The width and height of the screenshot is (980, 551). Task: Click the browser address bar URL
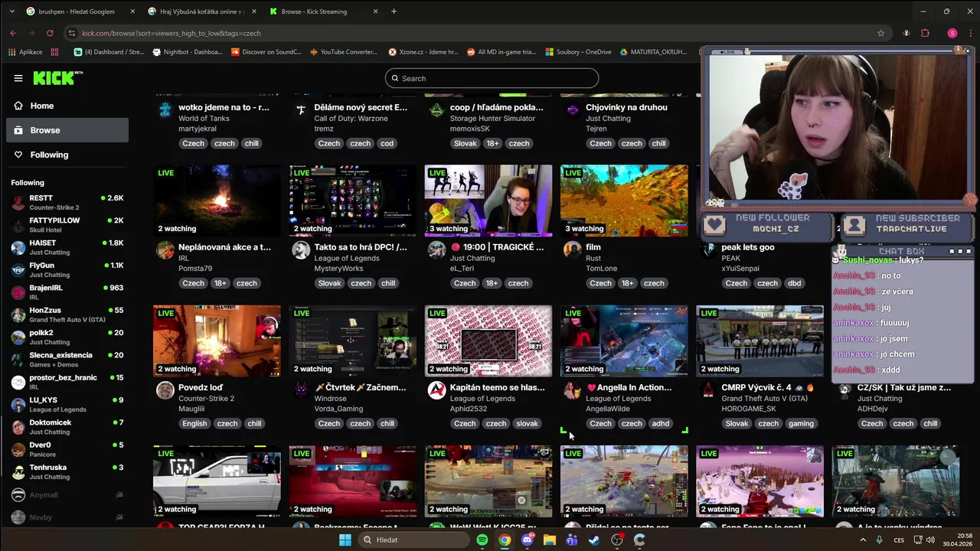[x=171, y=33]
